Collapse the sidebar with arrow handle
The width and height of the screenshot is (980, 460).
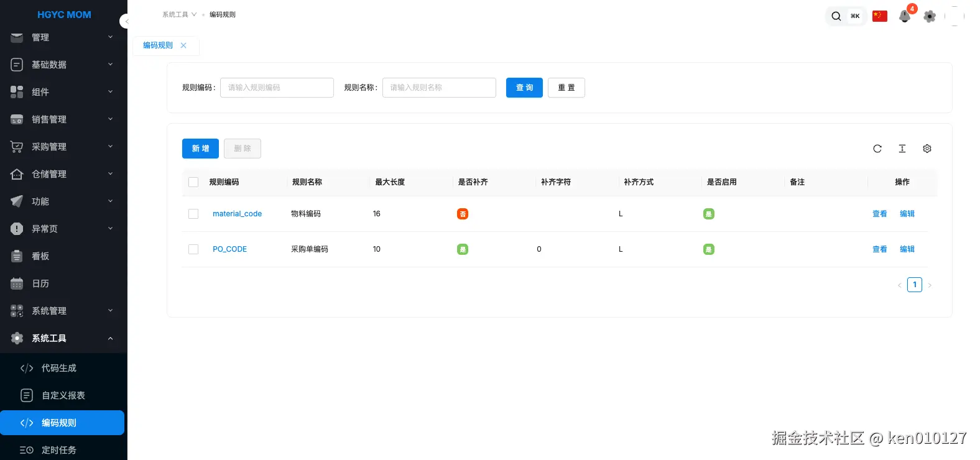pyautogui.click(x=126, y=21)
